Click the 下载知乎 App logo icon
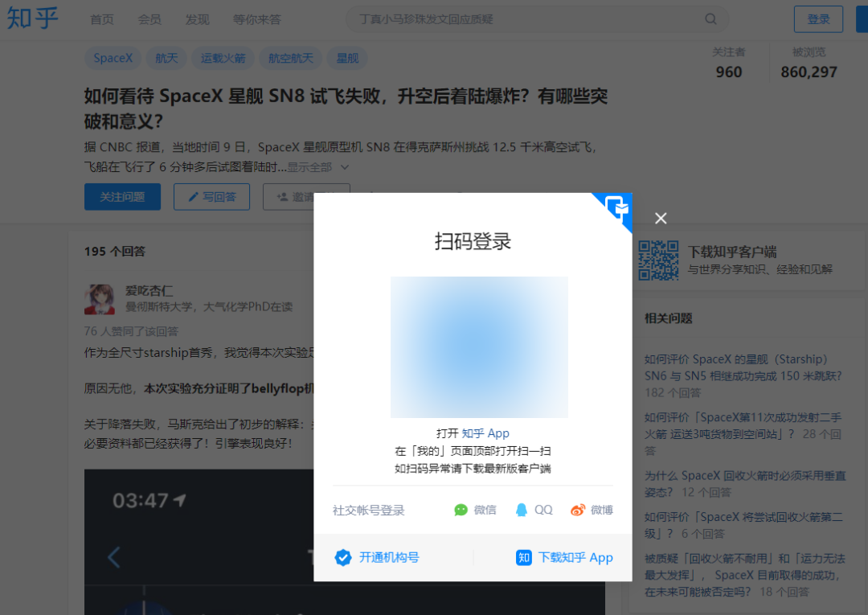This screenshot has width=868, height=615. 524,557
